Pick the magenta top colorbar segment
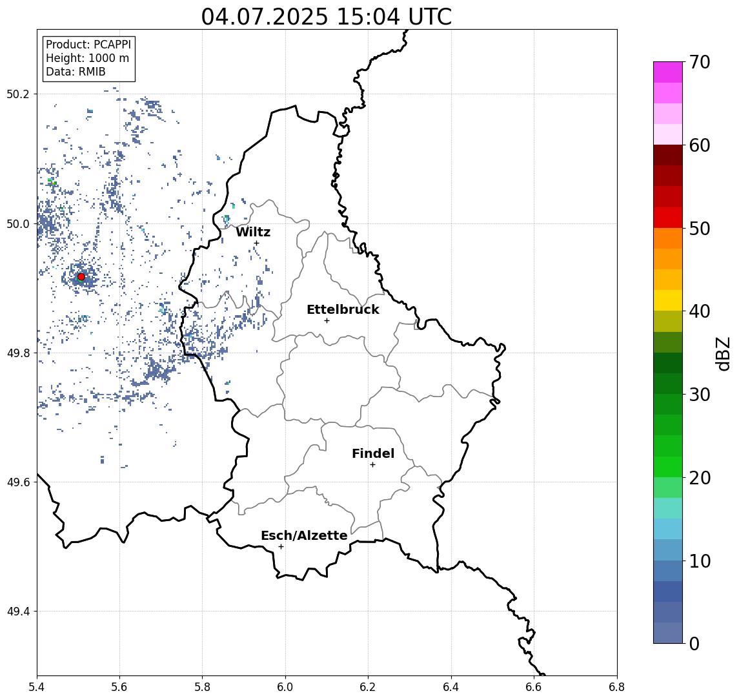Screen dimensions: 739x700 tap(668, 72)
